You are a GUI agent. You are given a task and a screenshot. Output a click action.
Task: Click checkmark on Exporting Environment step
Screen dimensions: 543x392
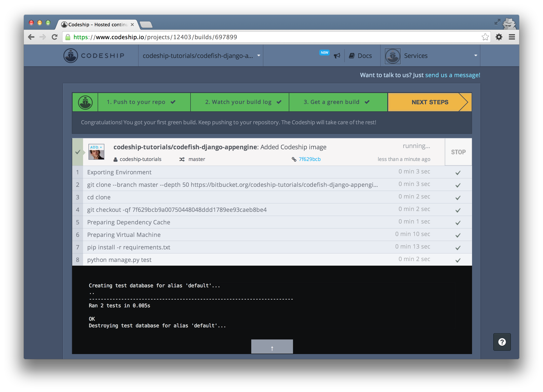tap(458, 173)
